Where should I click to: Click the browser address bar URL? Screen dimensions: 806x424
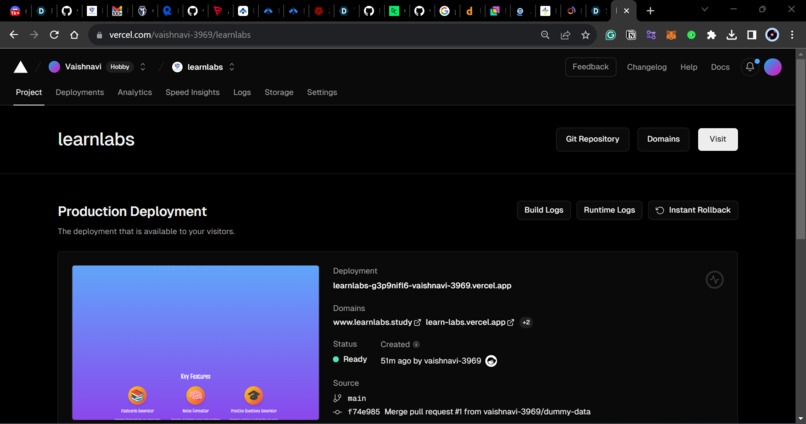pos(180,35)
